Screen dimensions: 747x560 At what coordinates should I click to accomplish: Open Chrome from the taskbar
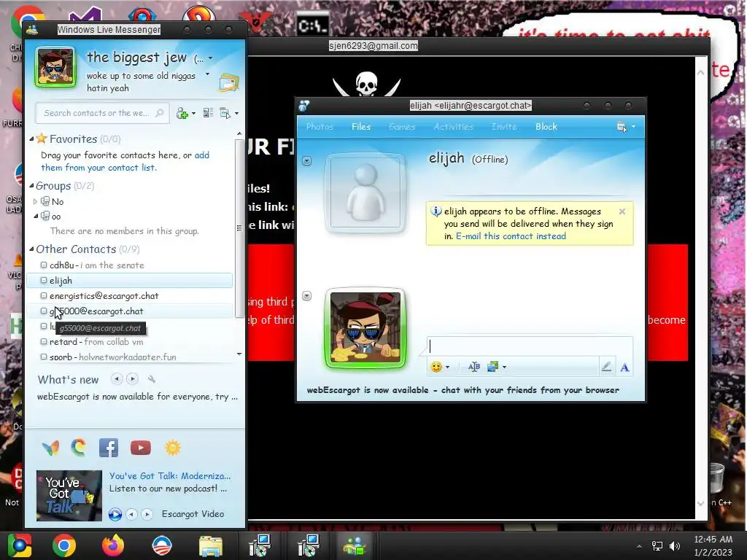tap(64, 545)
